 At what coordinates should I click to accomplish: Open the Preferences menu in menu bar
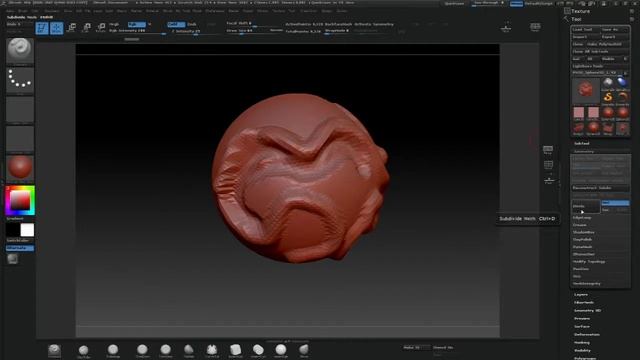click(215, 11)
